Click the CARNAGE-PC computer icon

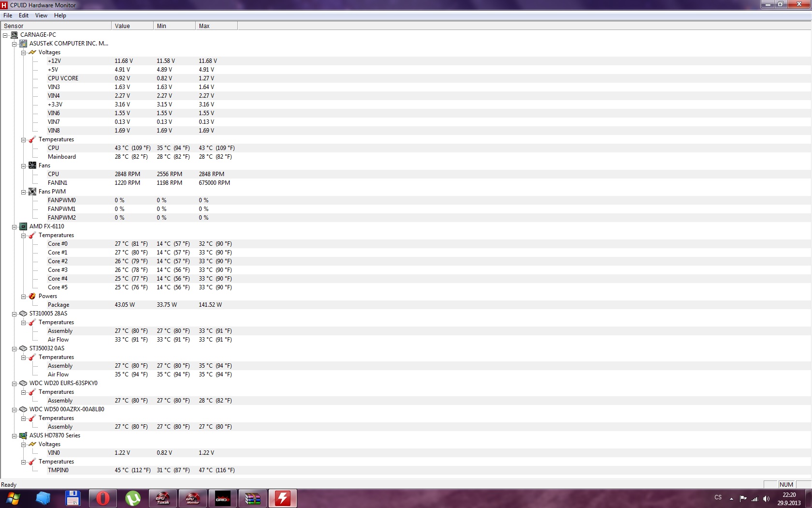pos(14,35)
